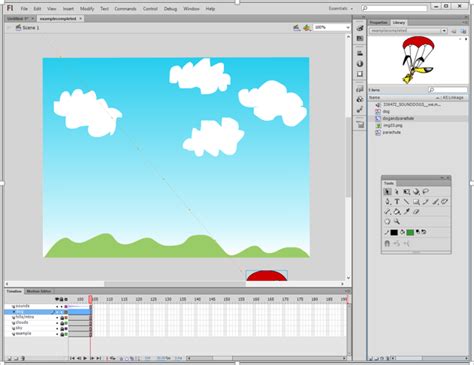The height and width of the screenshot is (365, 474).
Task: Select the Text tool
Action: pyautogui.click(x=397, y=202)
